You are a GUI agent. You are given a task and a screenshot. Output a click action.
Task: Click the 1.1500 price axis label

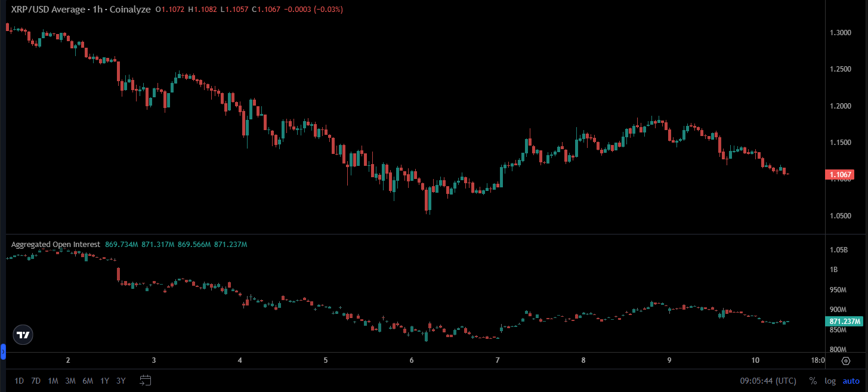click(840, 143)
